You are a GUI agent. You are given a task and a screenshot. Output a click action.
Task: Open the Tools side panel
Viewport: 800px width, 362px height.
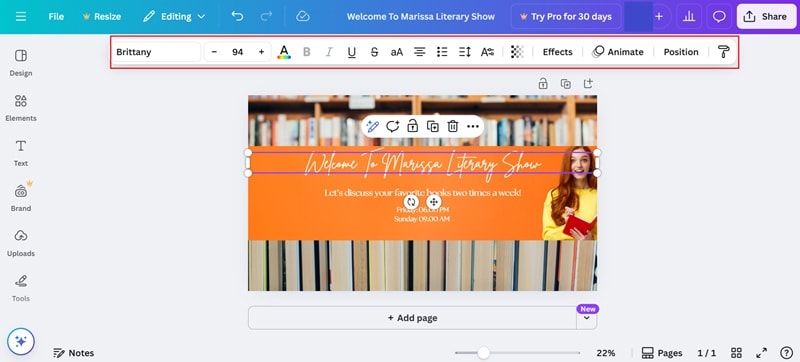coord(21,289)
